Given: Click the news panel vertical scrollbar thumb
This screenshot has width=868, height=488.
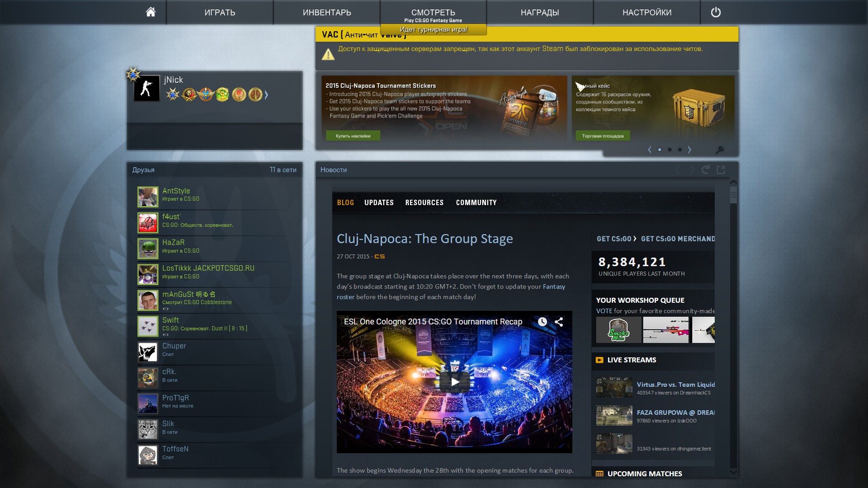Looking at the screenshot, I should [733, 195].
